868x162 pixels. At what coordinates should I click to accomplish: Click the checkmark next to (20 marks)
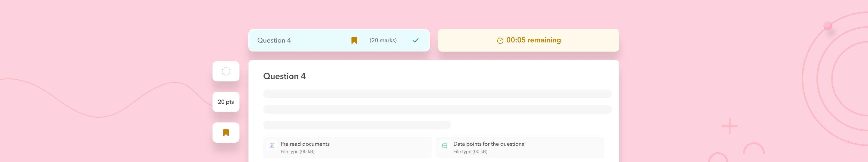tap(416, 40)
